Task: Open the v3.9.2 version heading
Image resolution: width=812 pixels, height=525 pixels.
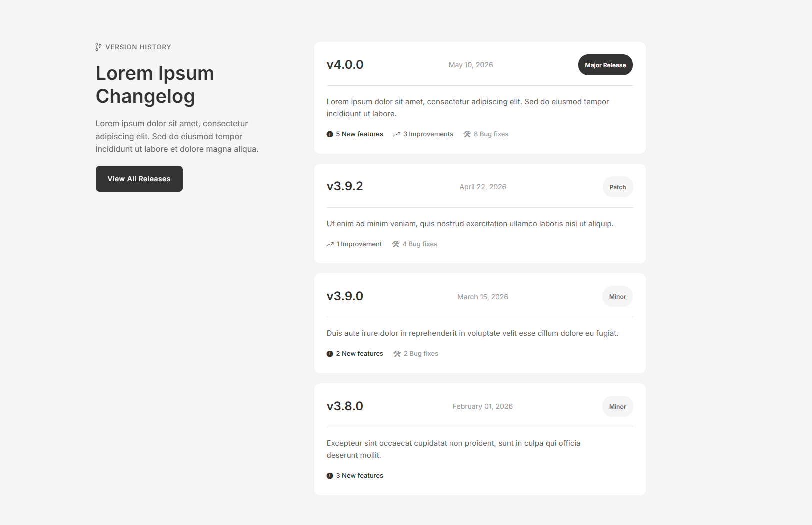Action: tap(345, 186)
